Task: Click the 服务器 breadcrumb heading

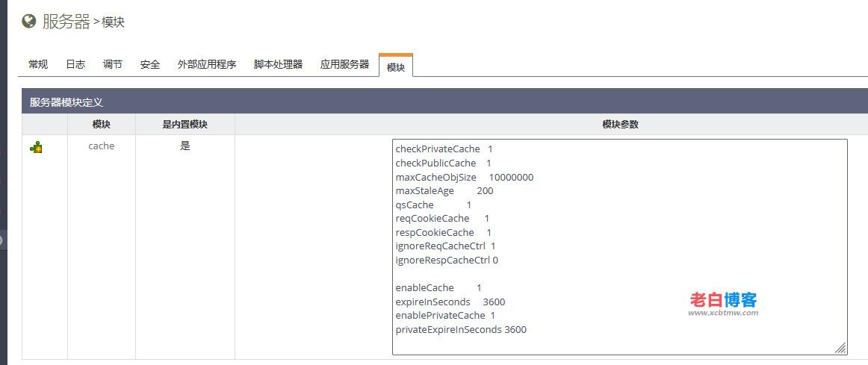Action: [x=66, y=22]
